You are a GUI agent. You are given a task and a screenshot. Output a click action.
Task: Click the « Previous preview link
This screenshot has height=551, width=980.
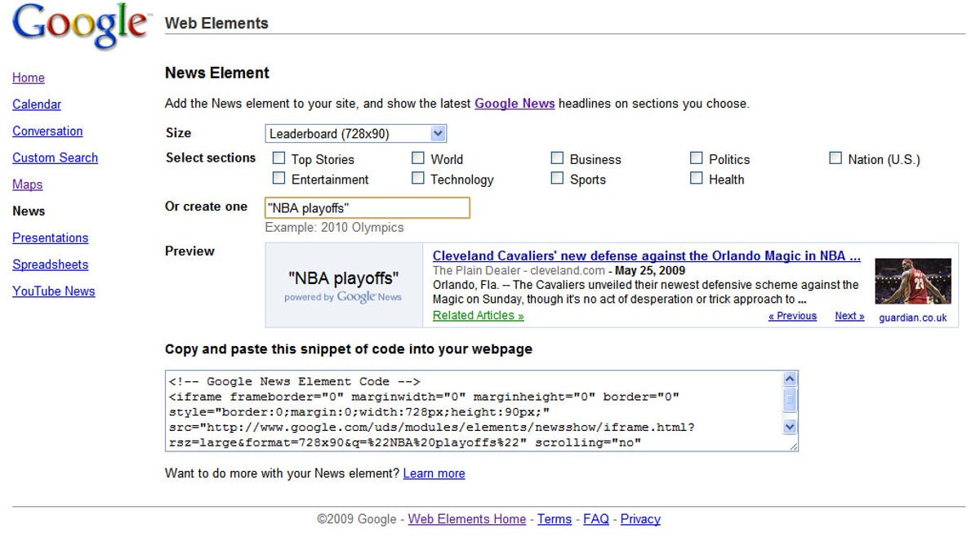coord(792,316)
